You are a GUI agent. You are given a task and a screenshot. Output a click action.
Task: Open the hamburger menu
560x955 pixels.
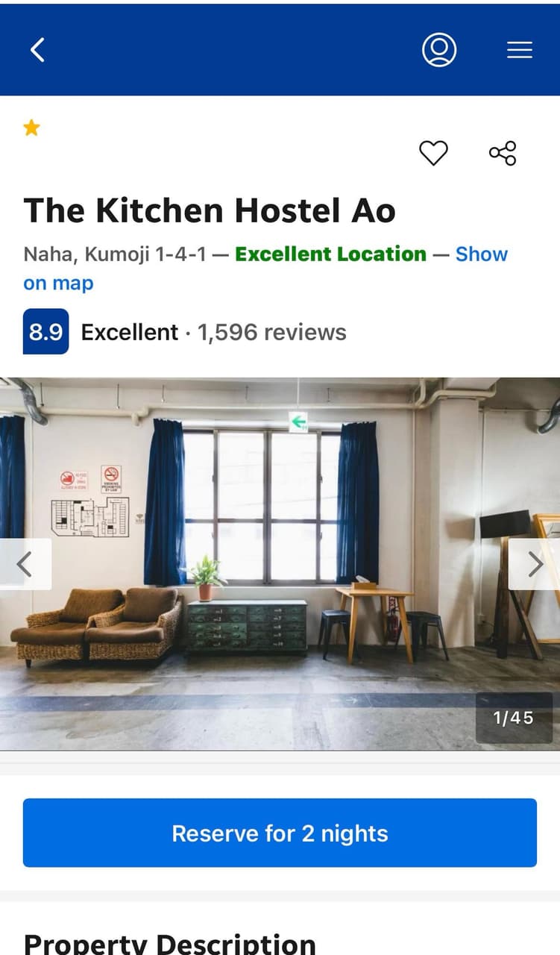coord(520,50)
